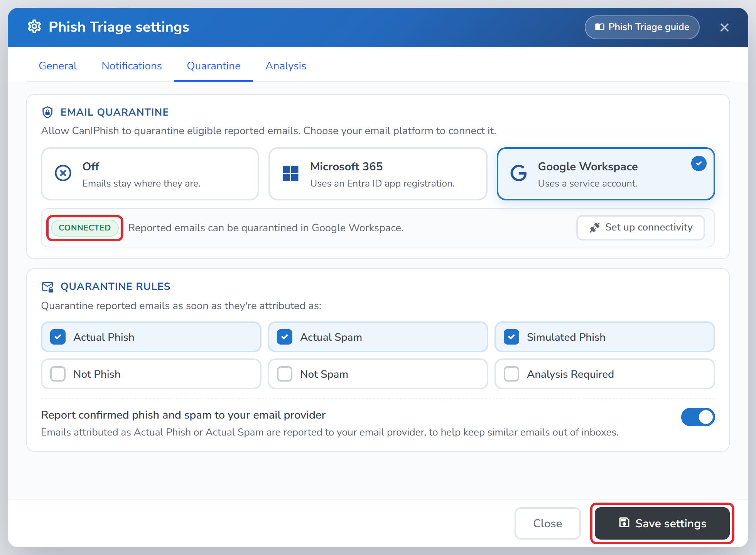Click 'Uses a service account.' text

point(588,183)
